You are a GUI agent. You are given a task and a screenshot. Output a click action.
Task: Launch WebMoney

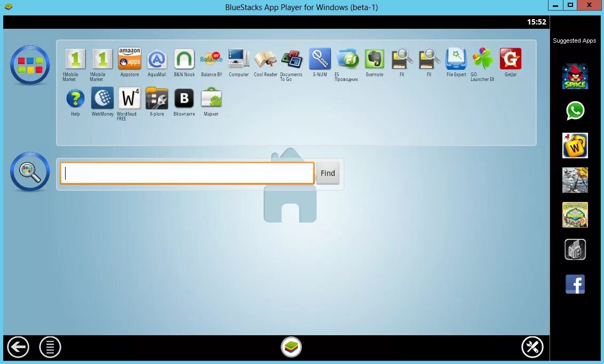(x=102, y=99)
